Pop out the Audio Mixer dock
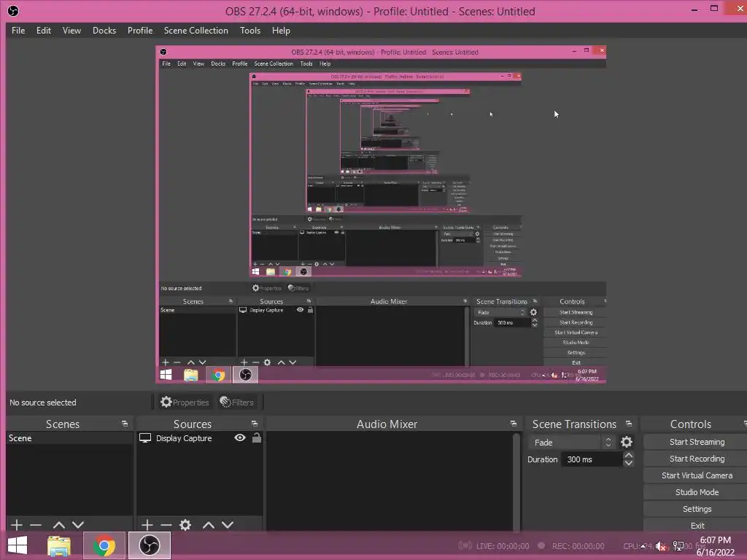Image resolution: width=747 pixels, height=560 pixels. pos(513,424)
